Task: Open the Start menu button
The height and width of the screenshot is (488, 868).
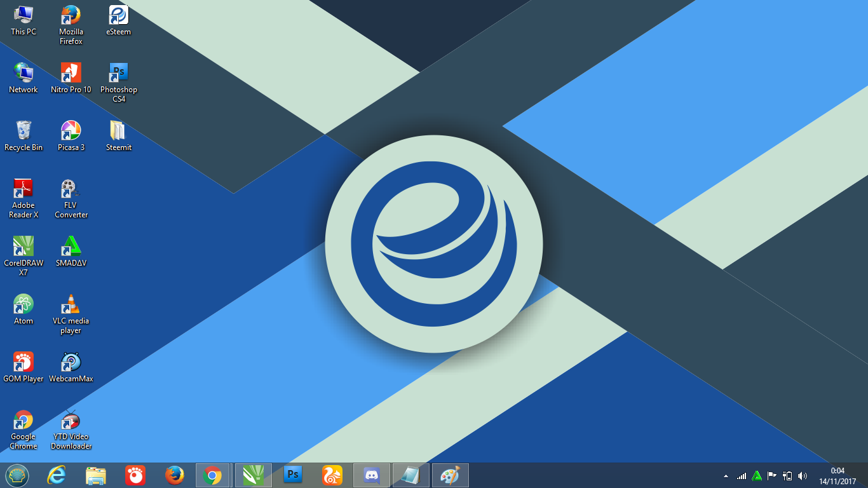Action: tap(17, 475)
